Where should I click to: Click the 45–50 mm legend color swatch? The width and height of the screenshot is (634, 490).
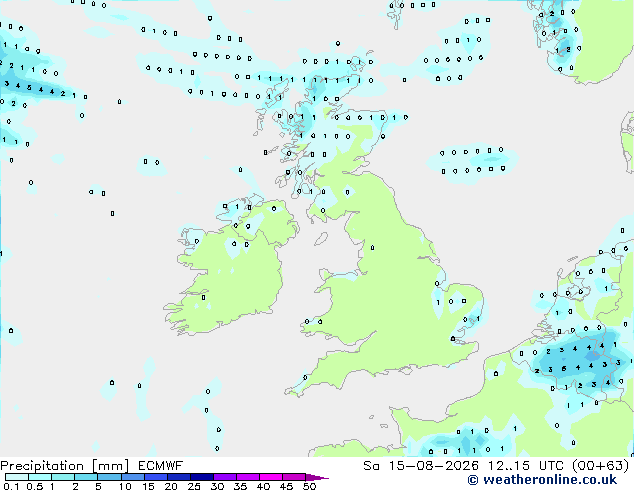click(294, 477)
